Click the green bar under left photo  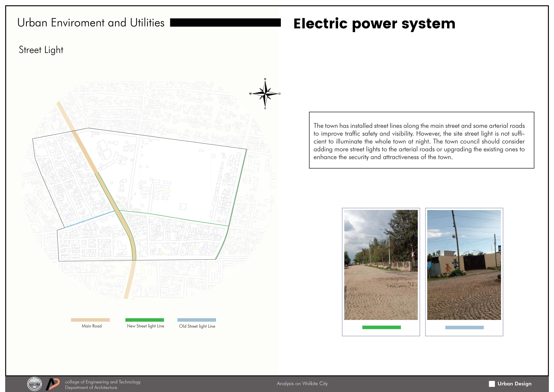click(x=381, y=327)
